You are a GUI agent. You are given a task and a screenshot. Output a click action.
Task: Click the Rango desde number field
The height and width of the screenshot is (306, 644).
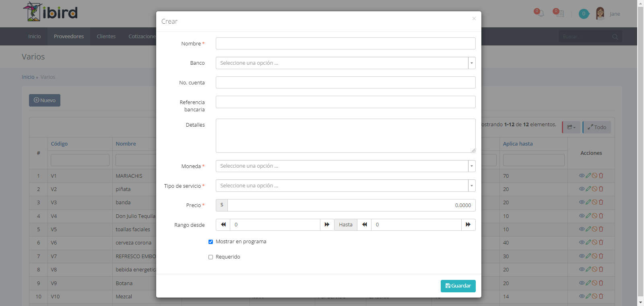tap(275, 225)
